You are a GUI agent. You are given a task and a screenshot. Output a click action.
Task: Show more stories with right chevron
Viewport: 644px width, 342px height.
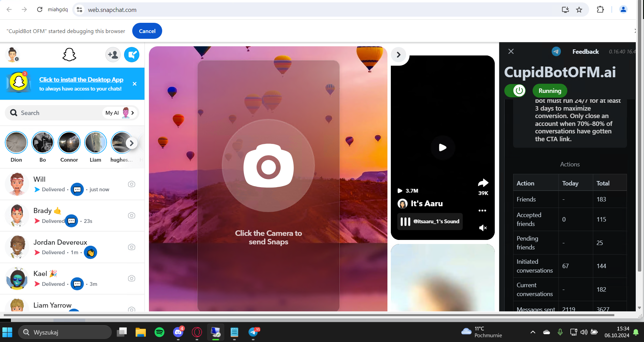132,143
